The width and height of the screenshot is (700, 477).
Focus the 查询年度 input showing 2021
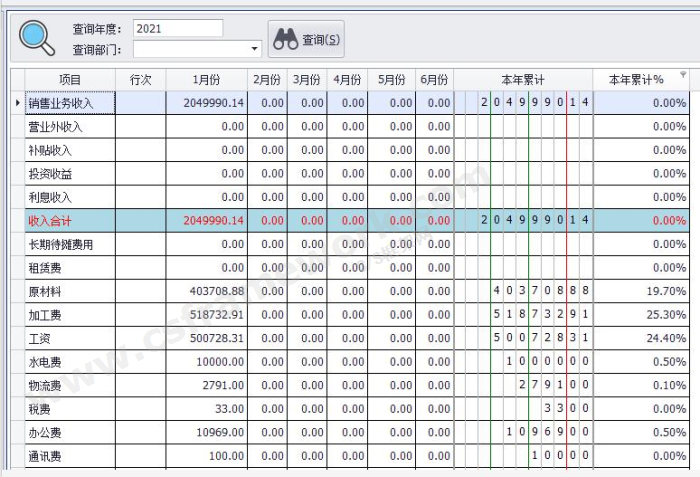coord(177,29)
